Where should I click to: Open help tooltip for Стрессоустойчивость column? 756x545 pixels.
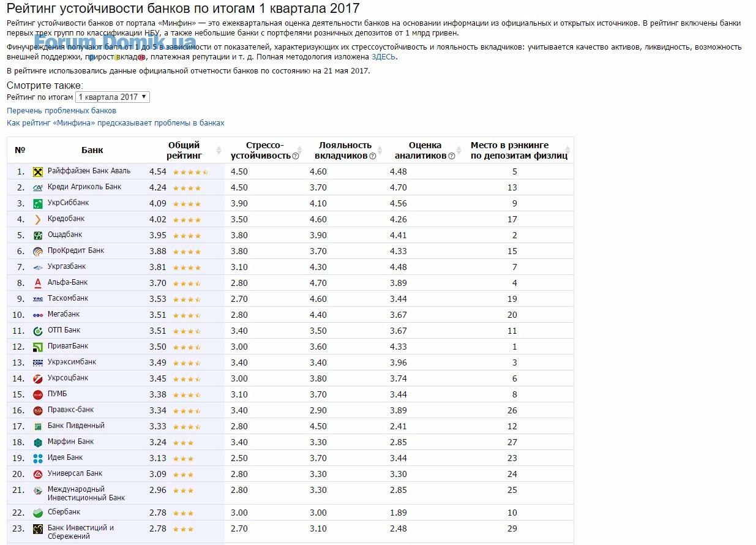(296, 156)
